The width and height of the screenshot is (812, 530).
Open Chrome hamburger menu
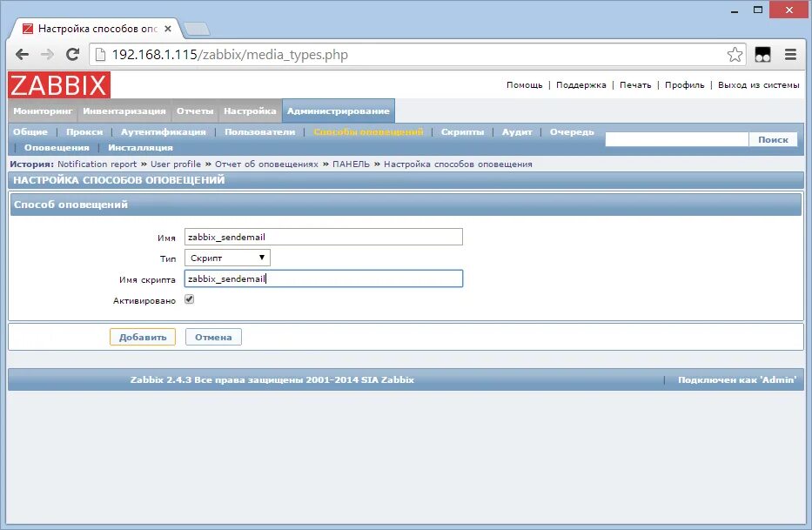(x=790, y=55)
